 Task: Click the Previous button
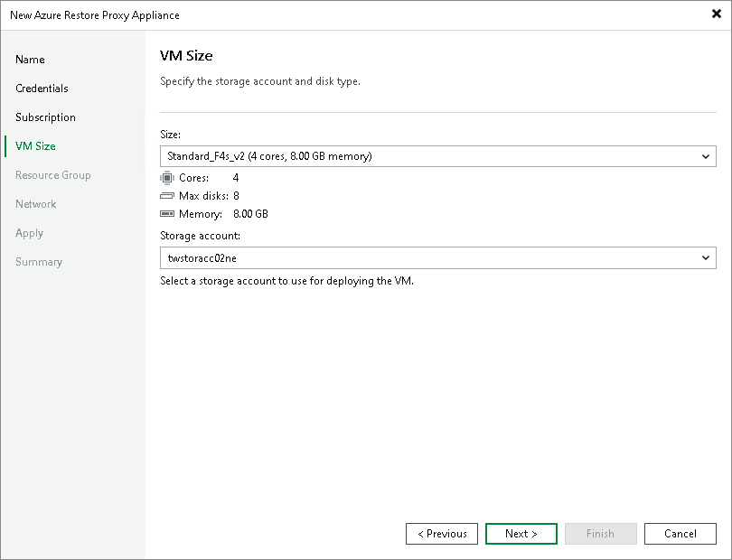click(442, 534)
